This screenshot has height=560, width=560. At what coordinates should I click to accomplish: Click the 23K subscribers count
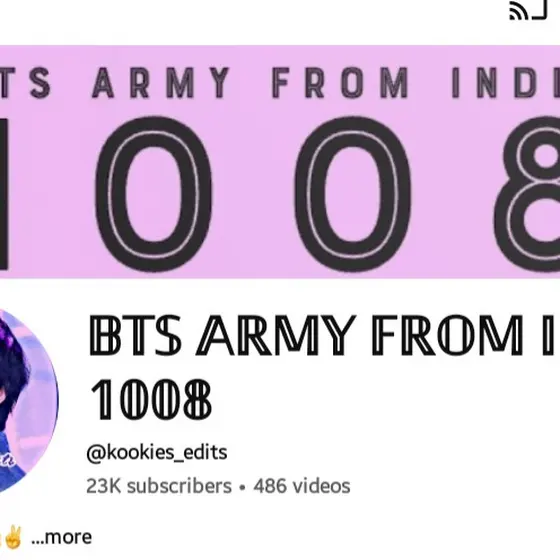[x=159, y=486]
